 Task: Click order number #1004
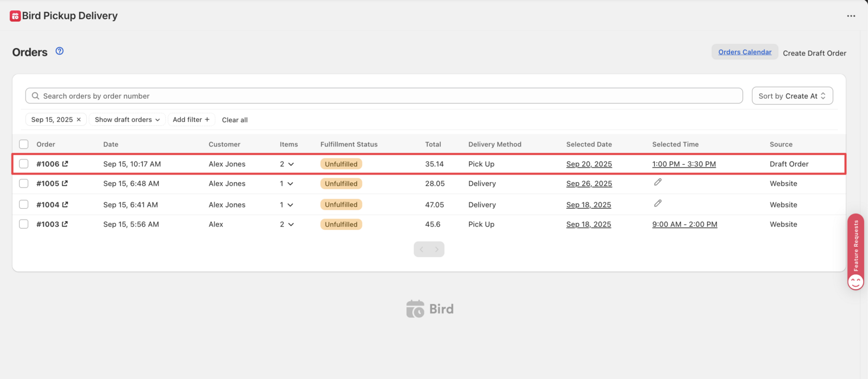pos(48,204)
